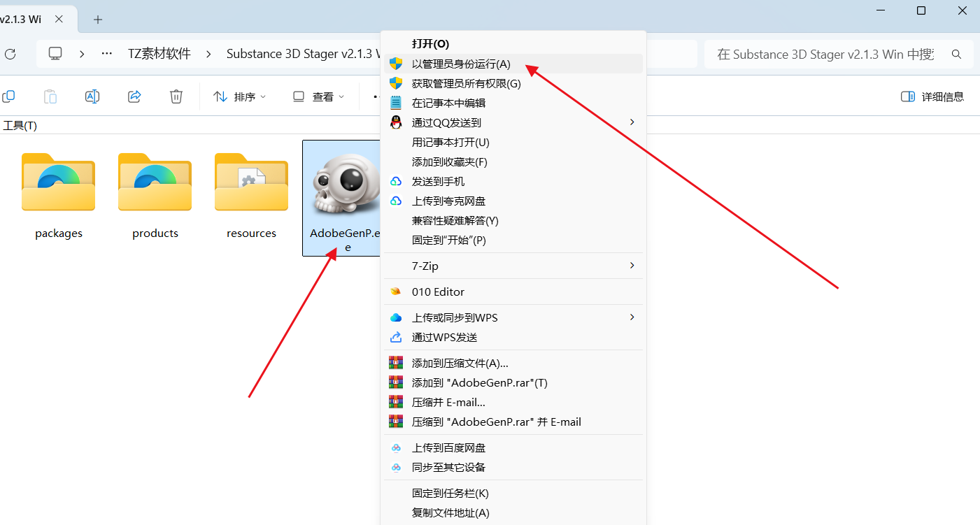Select the AdobeGenP.exe file
This screenshot has height=525, width=980.
click(x=343, y=199)
